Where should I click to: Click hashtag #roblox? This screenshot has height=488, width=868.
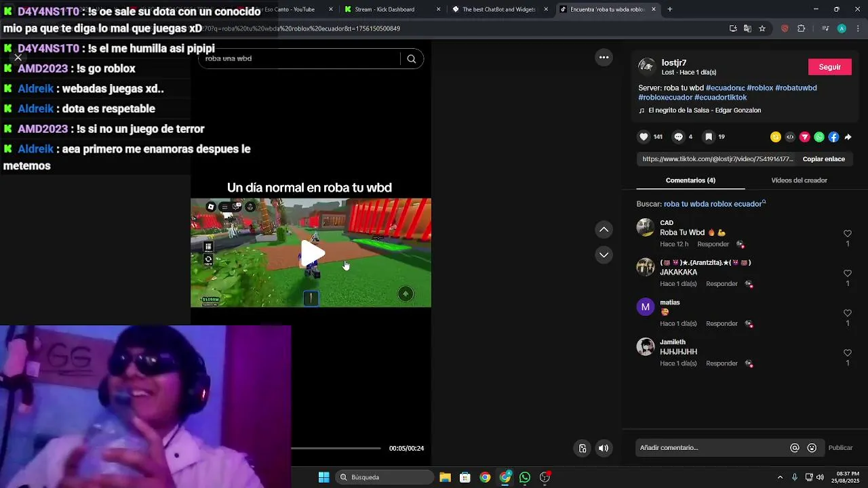click(759, 88)
